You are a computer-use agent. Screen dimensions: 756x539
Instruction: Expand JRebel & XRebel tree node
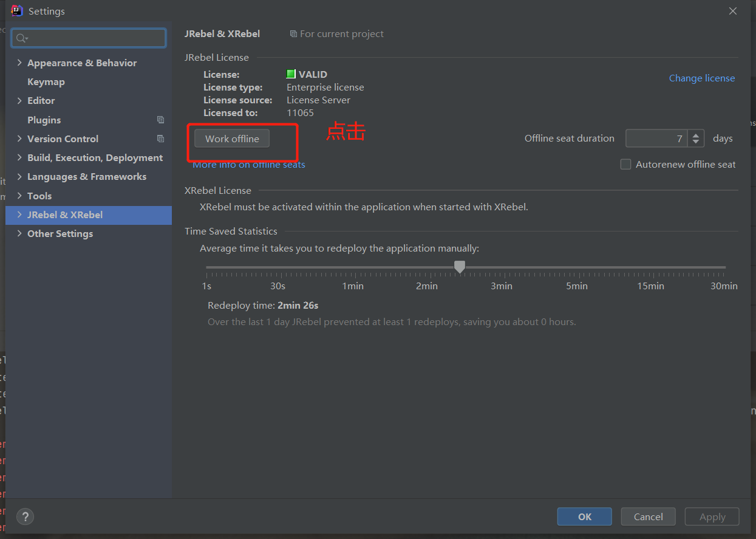[x=19, y=215]
